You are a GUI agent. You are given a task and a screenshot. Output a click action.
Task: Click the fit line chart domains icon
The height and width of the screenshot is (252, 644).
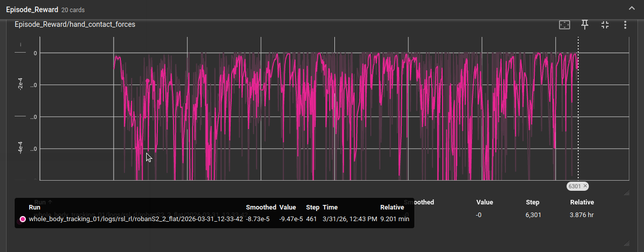point(565,25)
